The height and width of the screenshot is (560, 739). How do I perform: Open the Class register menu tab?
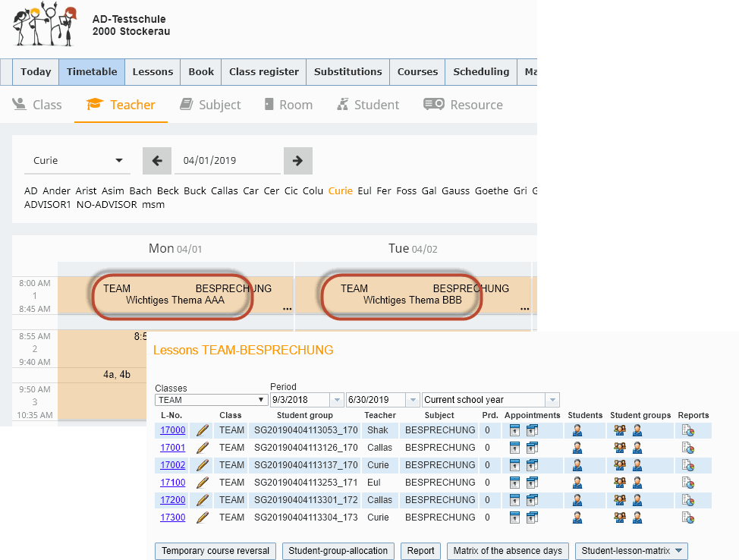click(264, 72)
